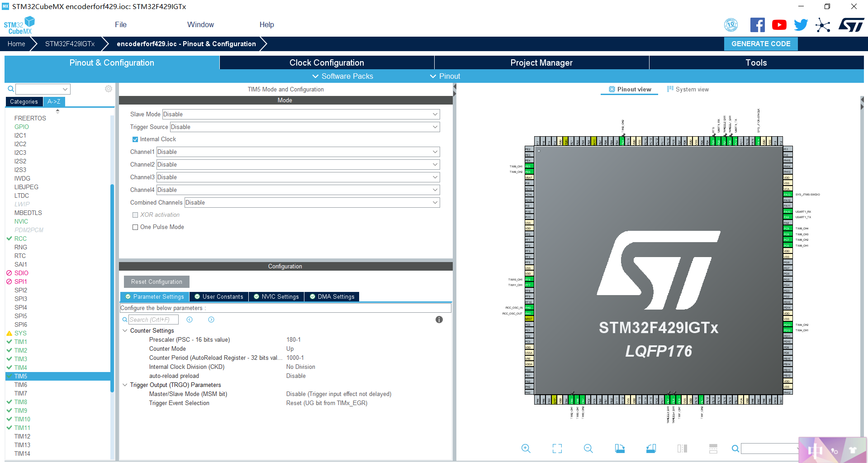Open the YouTube icon link

[x=779, y=25]
